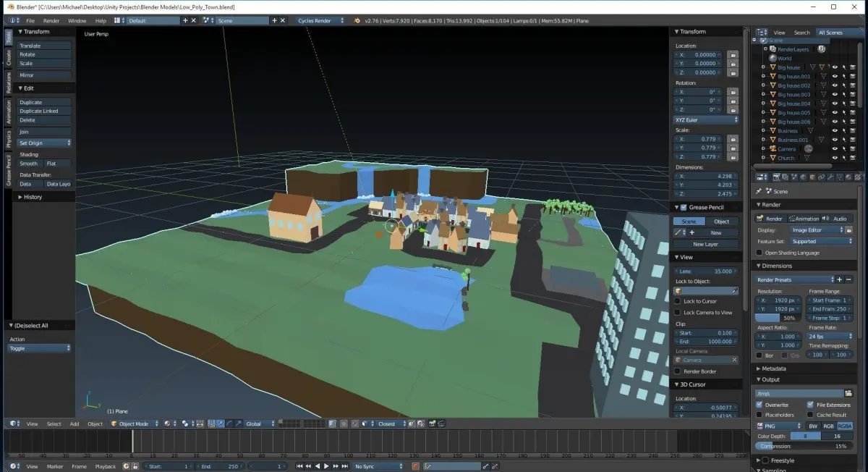Click the Render button in properties panel
The height and width of the screenshot is (472, 868).
(770, 219)
